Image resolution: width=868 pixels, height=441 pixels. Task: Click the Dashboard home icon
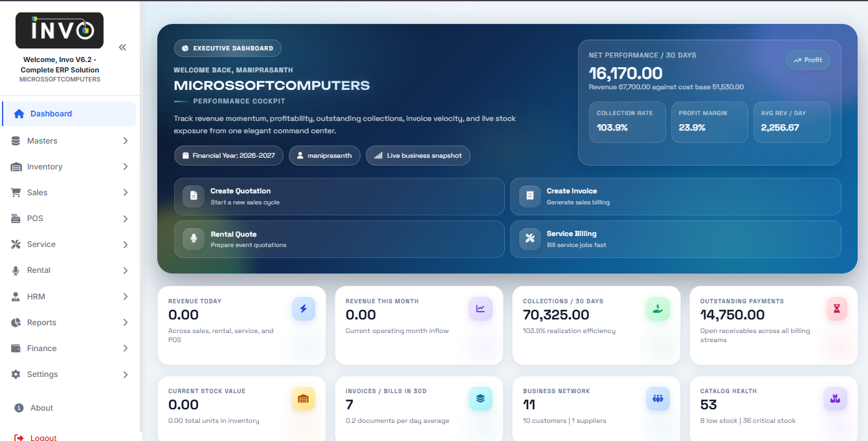click(19, 114)
